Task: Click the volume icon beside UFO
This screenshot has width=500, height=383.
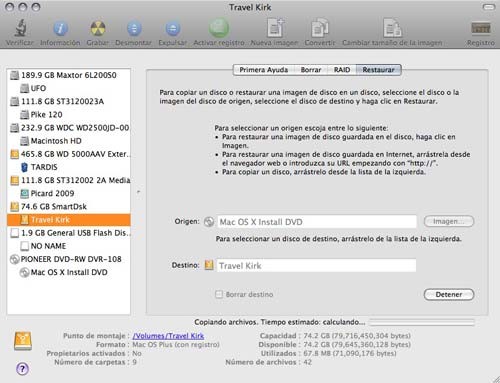Action: (x=24, y=88)
